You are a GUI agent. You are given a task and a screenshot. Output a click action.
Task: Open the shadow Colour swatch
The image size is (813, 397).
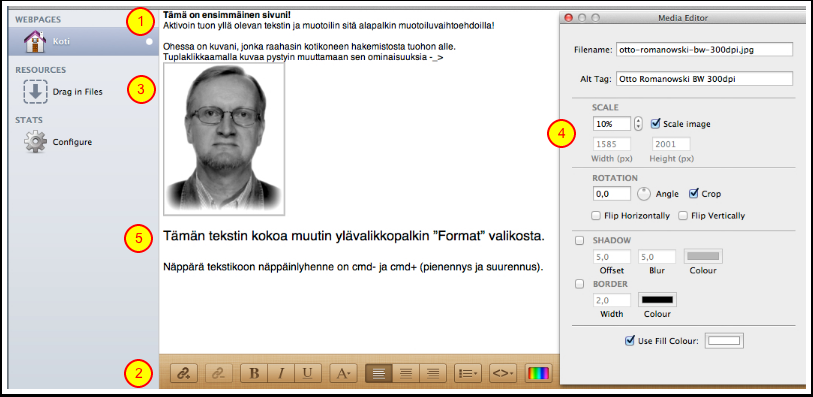pyautogui.click(x=703, y=257)
